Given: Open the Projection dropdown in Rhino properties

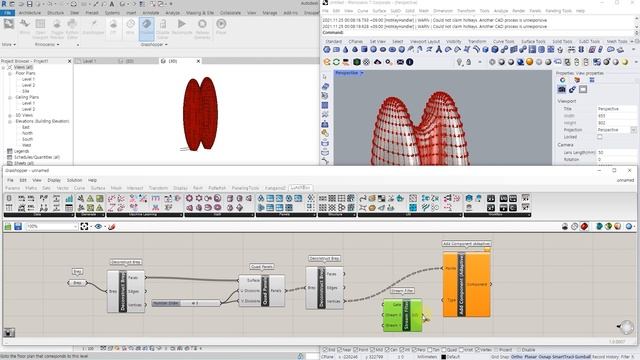Looking at the screenshot, I should [x=633, y=130].
